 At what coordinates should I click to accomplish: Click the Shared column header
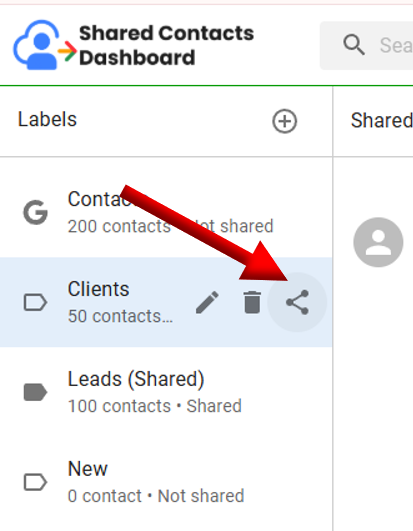tap(382, 120)
